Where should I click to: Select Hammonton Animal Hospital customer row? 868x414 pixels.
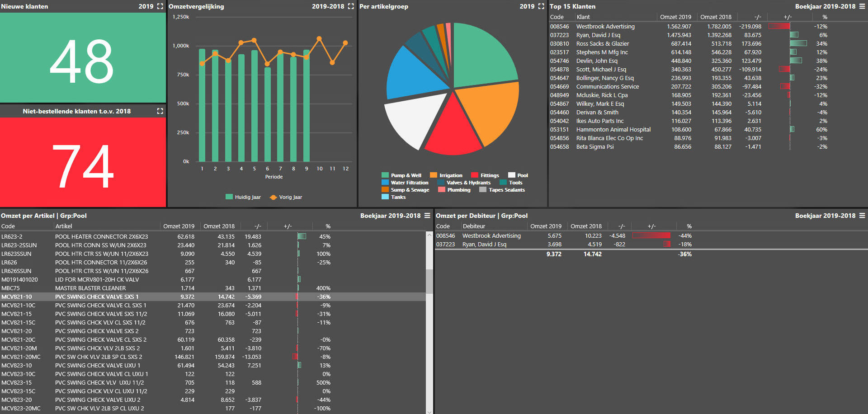coord(689,129)
